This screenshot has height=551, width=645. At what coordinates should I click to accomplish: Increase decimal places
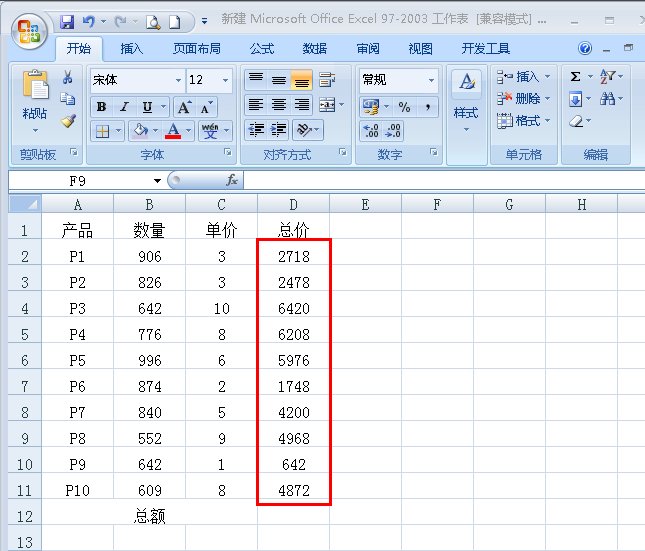(371, 130)
